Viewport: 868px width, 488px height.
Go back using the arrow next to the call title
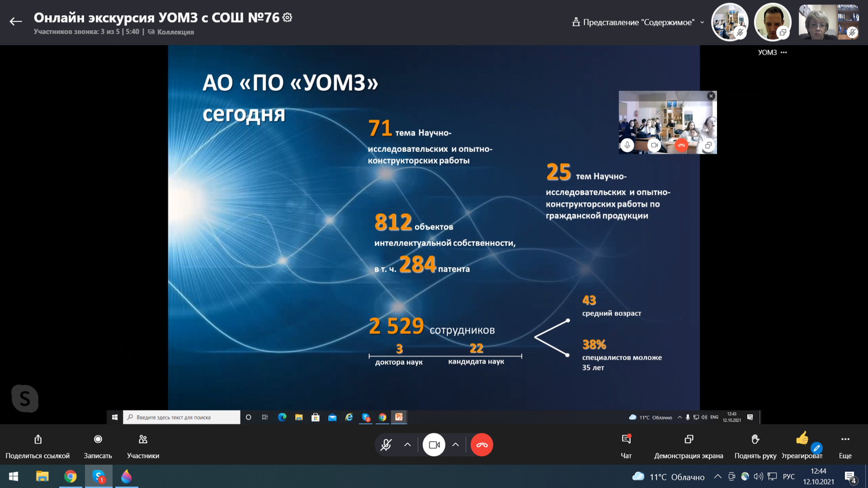(x=16, y=21)
